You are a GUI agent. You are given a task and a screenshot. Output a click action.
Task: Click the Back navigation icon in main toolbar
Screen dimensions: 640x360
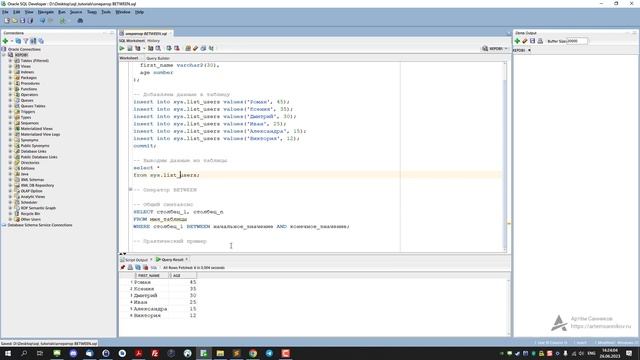click(x=42, y=20)
